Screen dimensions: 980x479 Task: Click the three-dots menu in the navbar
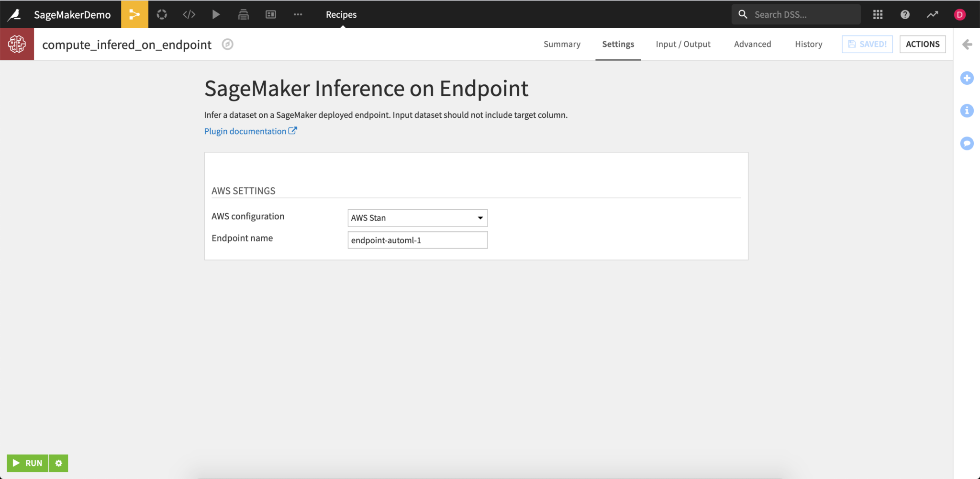pos(298,14)
